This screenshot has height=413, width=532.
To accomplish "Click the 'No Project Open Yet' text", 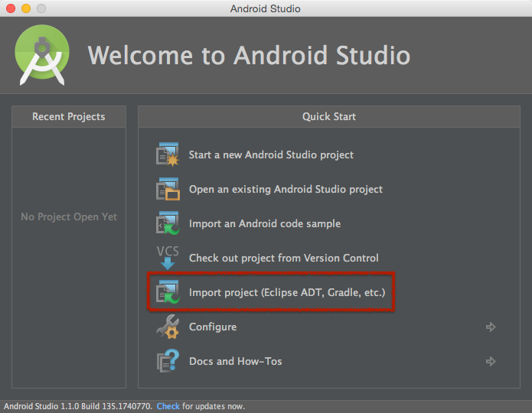I will point(69,216).
